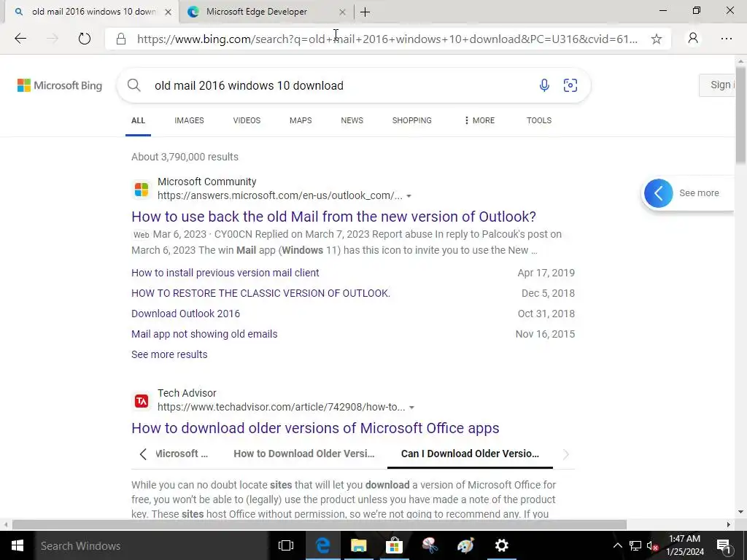The width and height of the screenshot is (747, 560).
Task: Click the horizontal scrollbar thumb
Action: tap(320, 525)
